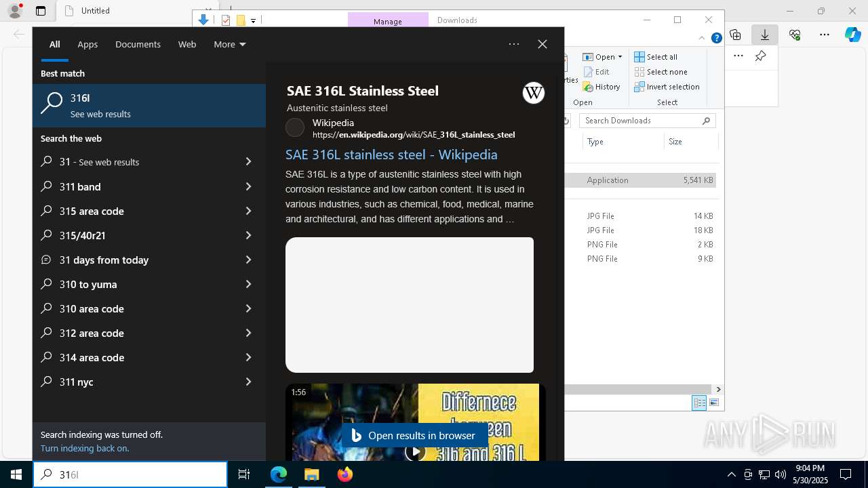The height and width of the screenshot is (488, 868).
Task: Open the clock showing 9:04 PM
Action: tap(810, 474)
